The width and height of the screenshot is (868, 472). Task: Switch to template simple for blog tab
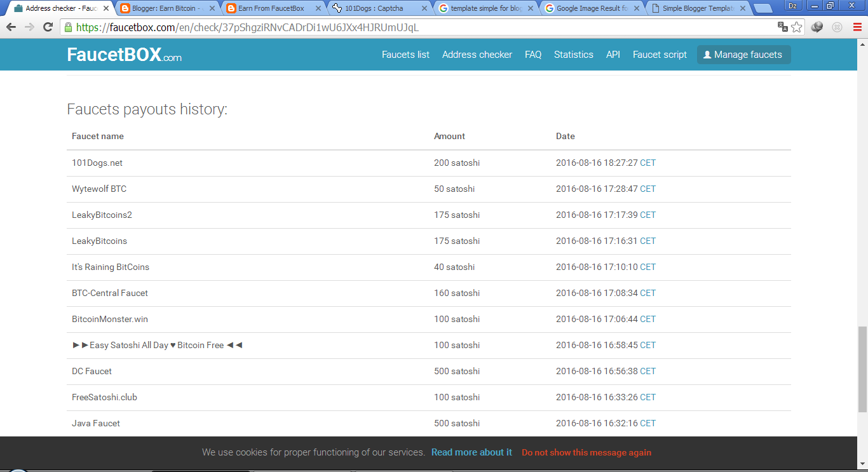(x=485, y=8)
